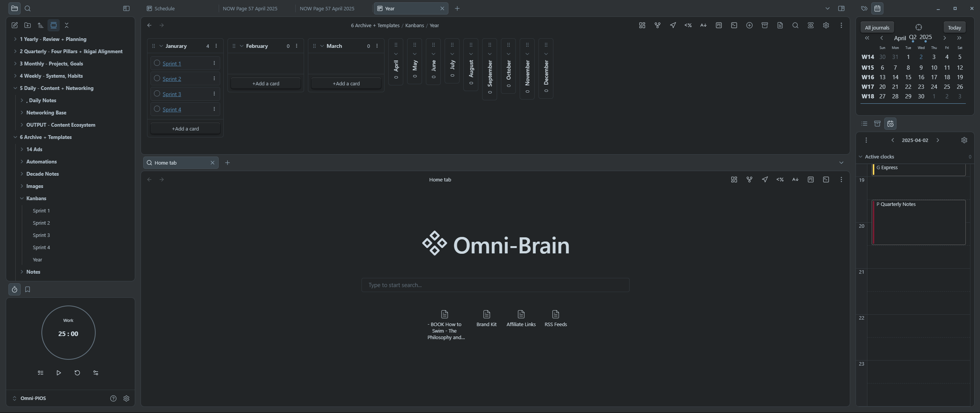Image resolution: width=980 pixels, height=413 pixels.
Task: Click the Today button in calendar
Action: tap(954, 28)
